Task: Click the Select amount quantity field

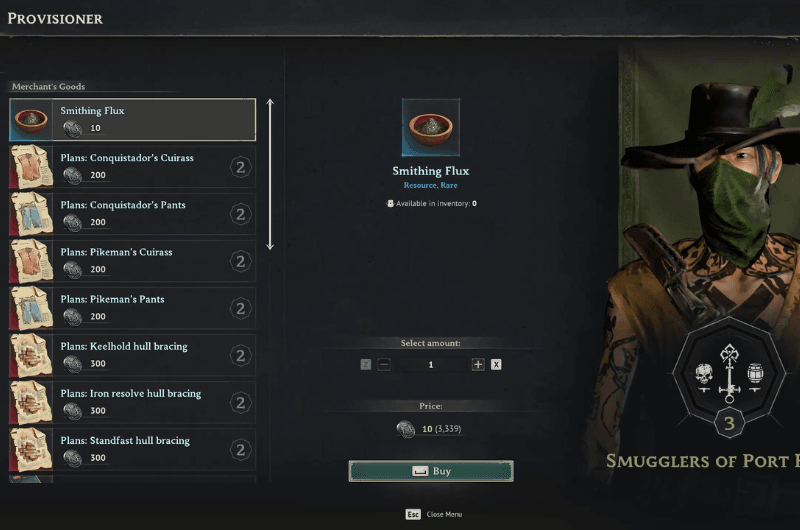Action: coord(431,365)
